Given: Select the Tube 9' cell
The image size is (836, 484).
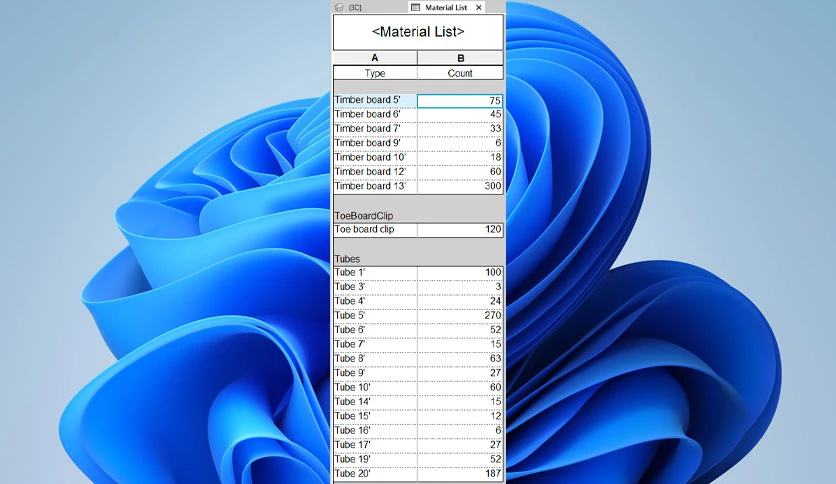Looking at the screenshot, I should pyautogui.click(x=375, y=373).
